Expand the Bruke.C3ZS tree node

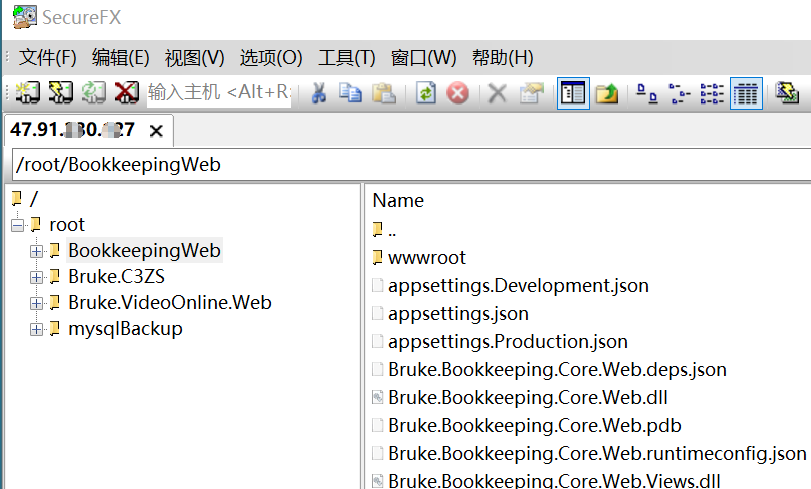36,277
